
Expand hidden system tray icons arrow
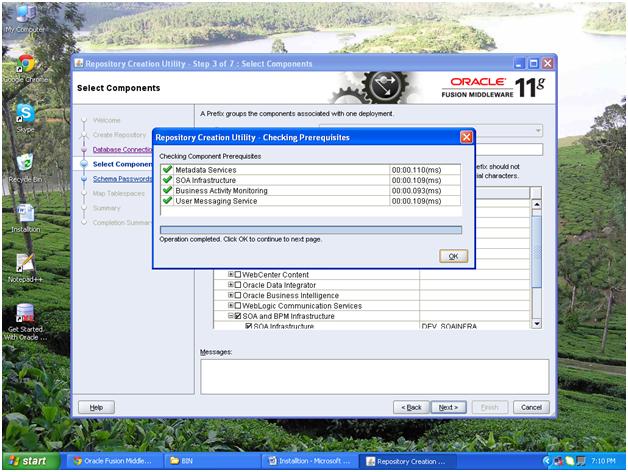coord(546,461)
